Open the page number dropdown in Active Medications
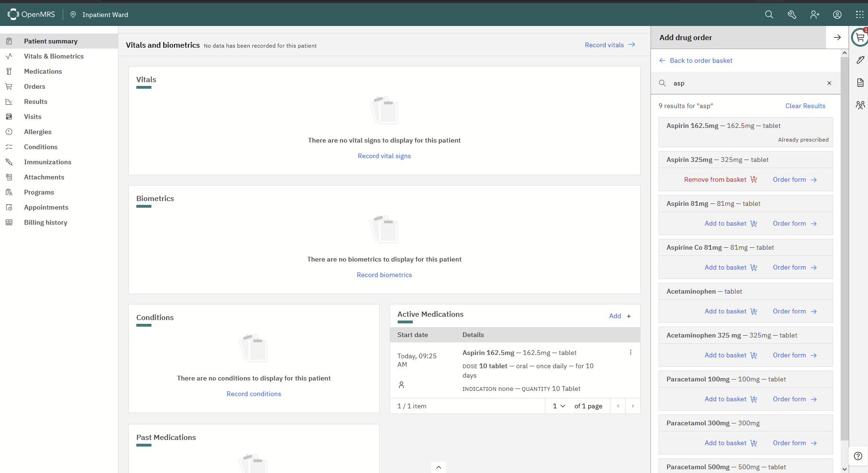The width and height of the screenshot is (868, 473). coord(559,406)
